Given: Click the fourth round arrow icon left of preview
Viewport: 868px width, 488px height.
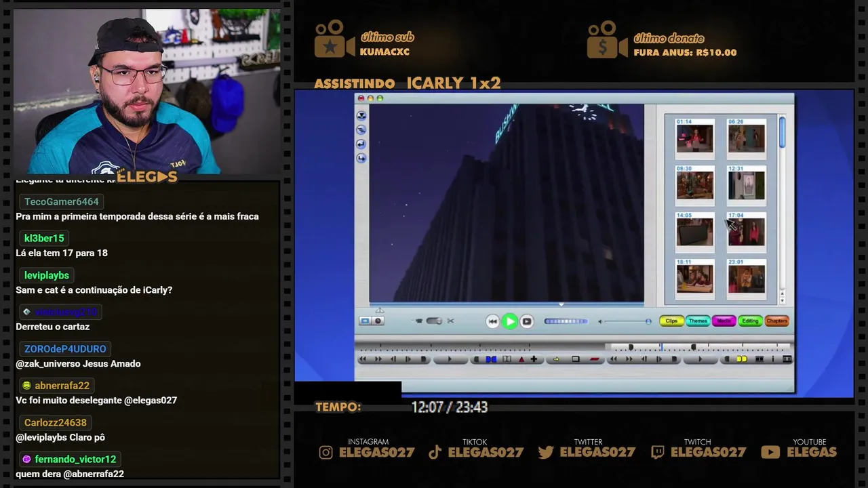Looking at the screenshot, I should (x=361, y=158).
